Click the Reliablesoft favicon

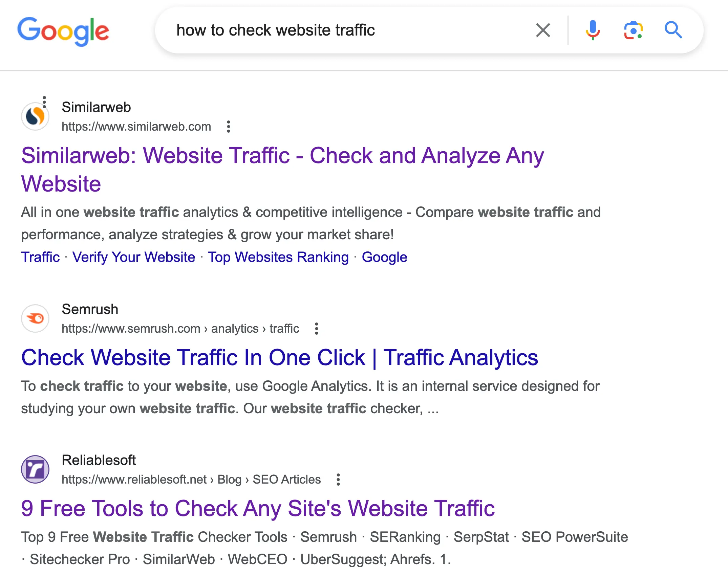[35, 469]
